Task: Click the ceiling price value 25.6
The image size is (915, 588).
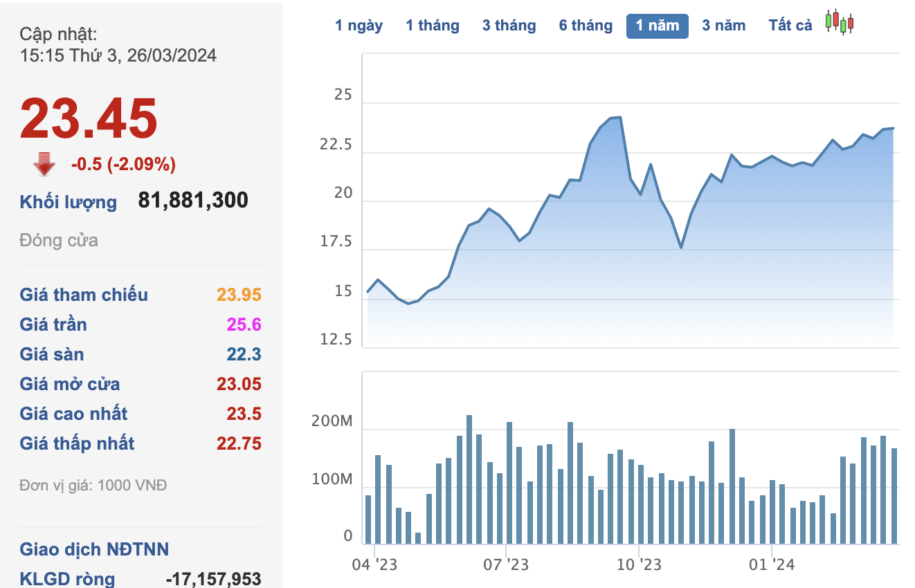Action: coord(244,324)
